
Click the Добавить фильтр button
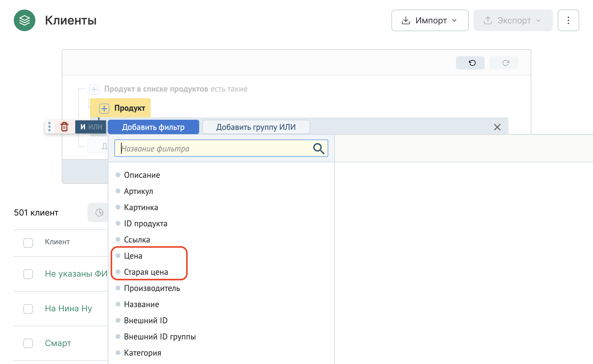tap(153, 127)
